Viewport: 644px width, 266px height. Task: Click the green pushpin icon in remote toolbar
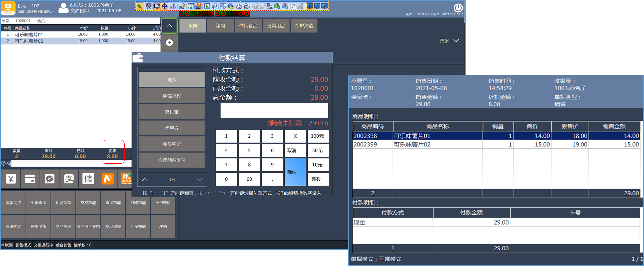(x=140, y=6)
